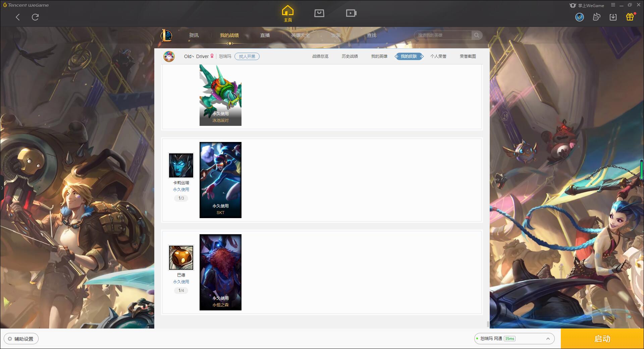Switch to 资讯 news tab
Image resolution: width=644 pixels, height=349 pixels.
pos(194,35)
